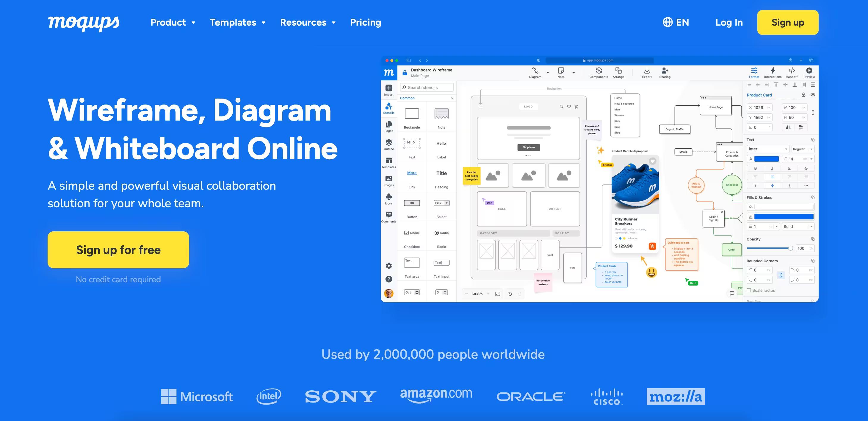Image resolution: width=868 pixels, height=421 pixels.
Task: Click the OK button stencil
Action: (x=411, y=203)
